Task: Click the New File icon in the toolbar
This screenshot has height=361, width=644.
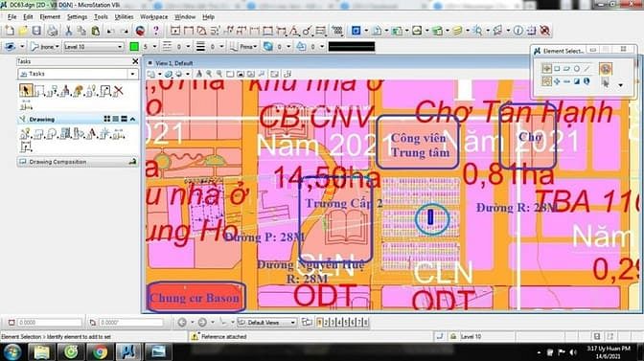Action: pyautogui.click(x=10, y=31)
